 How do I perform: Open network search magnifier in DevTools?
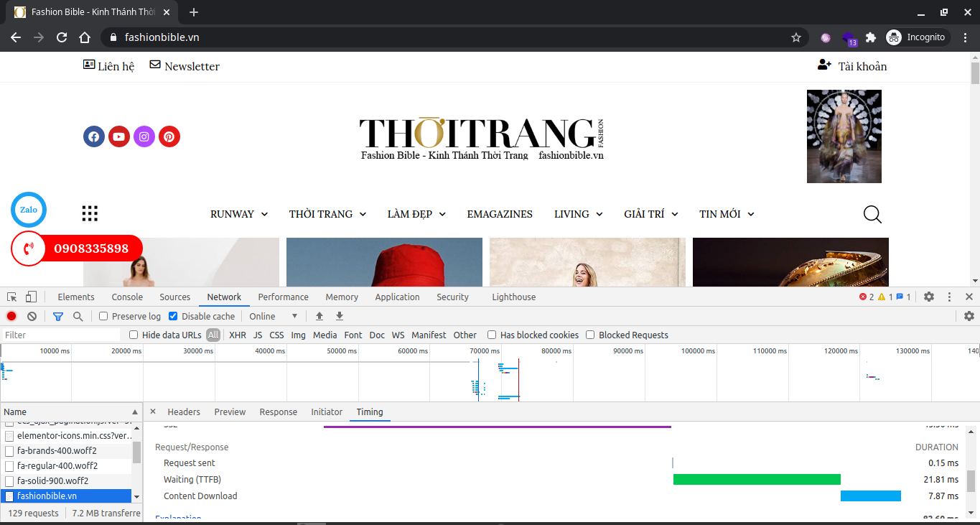(x=78, y=316)
